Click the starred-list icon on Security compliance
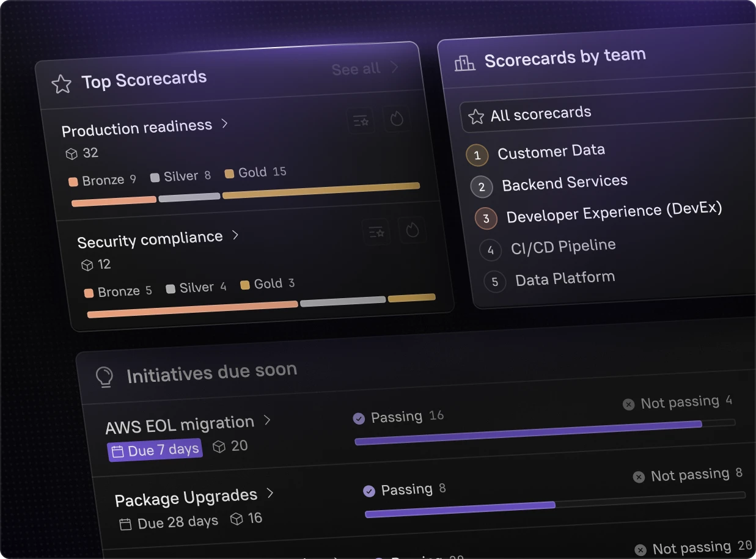Viewport: 756px width, 559px height. (376, 232)
